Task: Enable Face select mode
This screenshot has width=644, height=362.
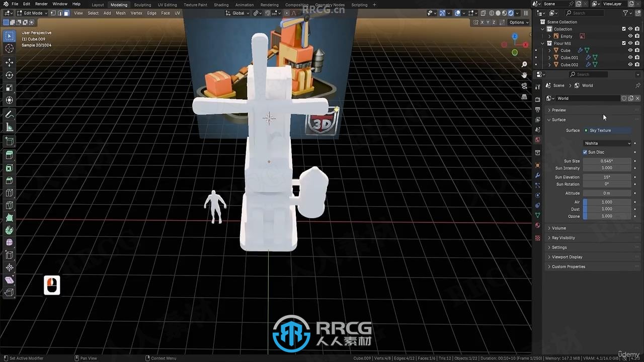Action: pyautogui.click(x=66, y=13)
